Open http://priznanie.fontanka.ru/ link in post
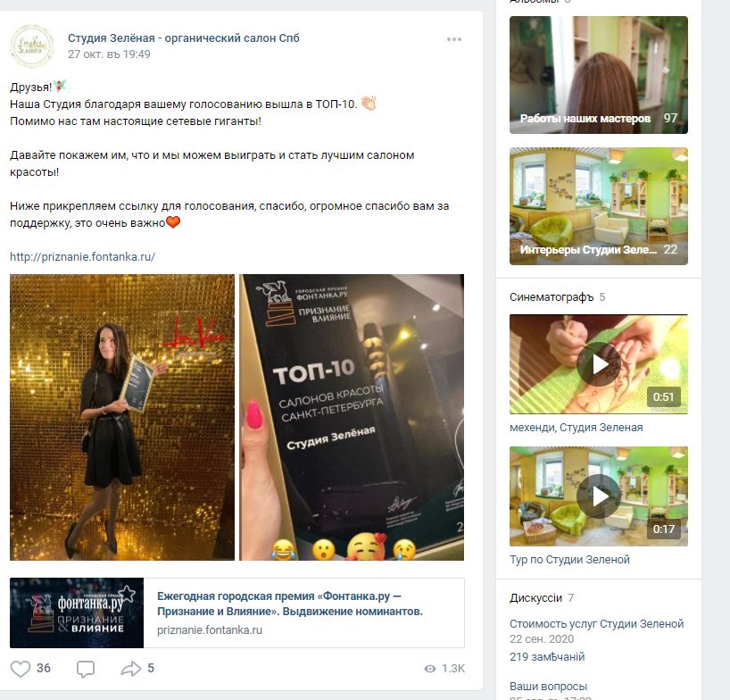This screenshot has width=730, height=700. [82, 256]
